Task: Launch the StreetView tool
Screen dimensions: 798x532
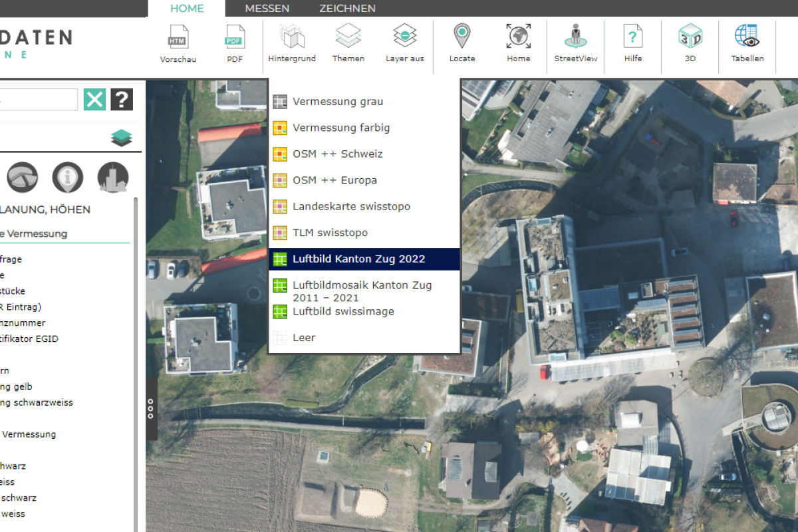Action: [575, 43]
